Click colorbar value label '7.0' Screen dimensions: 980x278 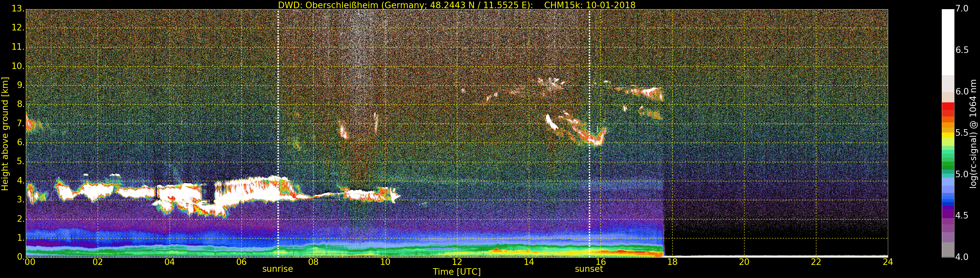pyautogui.click(x=962, y=9)
